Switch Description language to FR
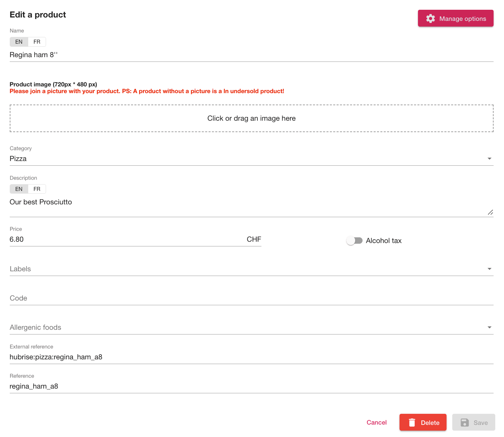The image size is (504, 437). [37, 189]
